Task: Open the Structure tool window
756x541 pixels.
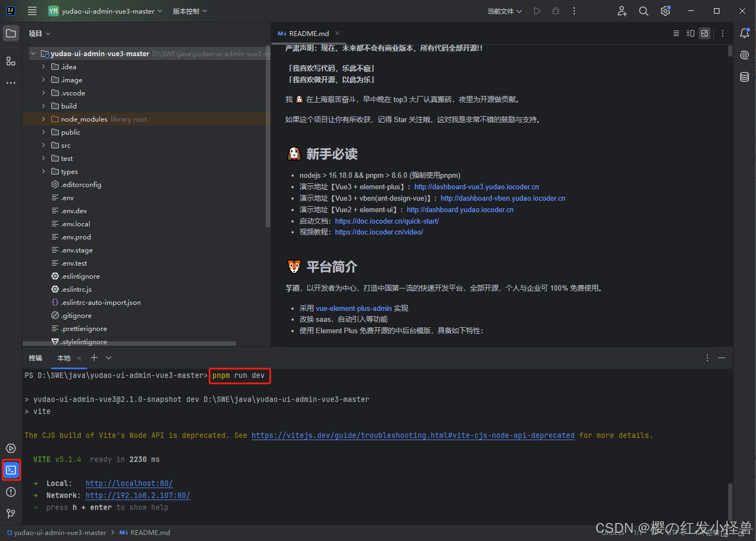Action: click(x=11, y=61)
